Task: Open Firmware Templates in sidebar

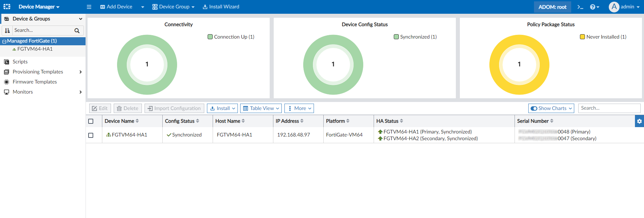Action: click(35, 82)
